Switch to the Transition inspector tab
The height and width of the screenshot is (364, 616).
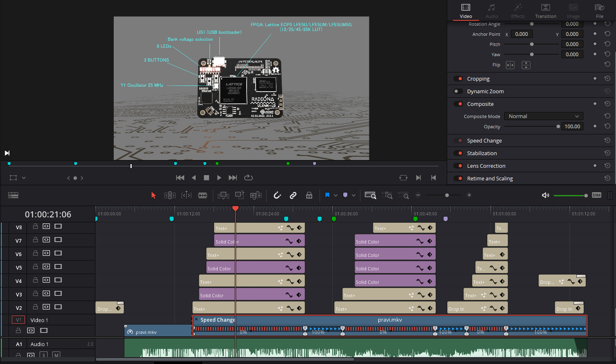pos(545,11)
